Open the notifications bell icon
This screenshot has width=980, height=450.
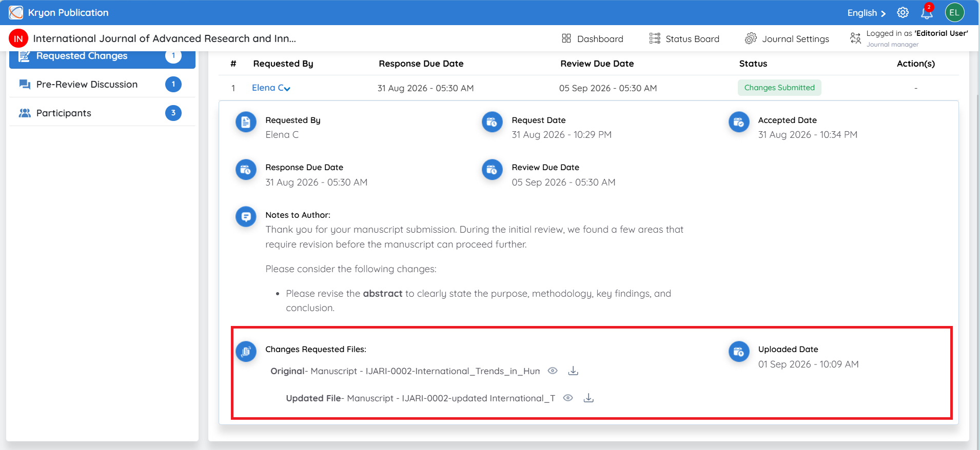[x=927, y=13]
